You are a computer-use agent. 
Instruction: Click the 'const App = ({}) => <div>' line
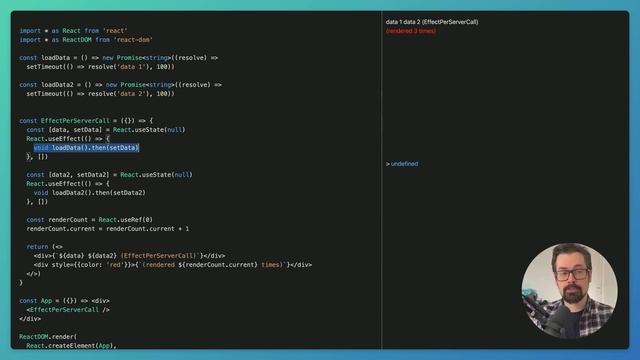(x=64, y=300)
